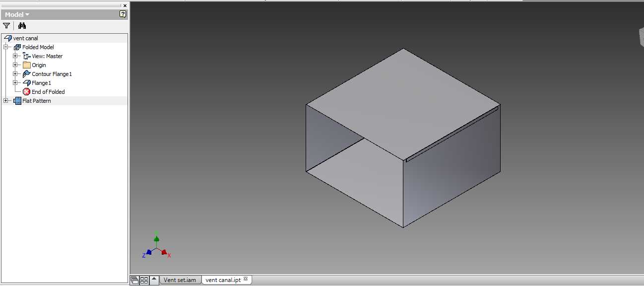
Task: Expand the Flange1 feature node
Action: point(15,83)
